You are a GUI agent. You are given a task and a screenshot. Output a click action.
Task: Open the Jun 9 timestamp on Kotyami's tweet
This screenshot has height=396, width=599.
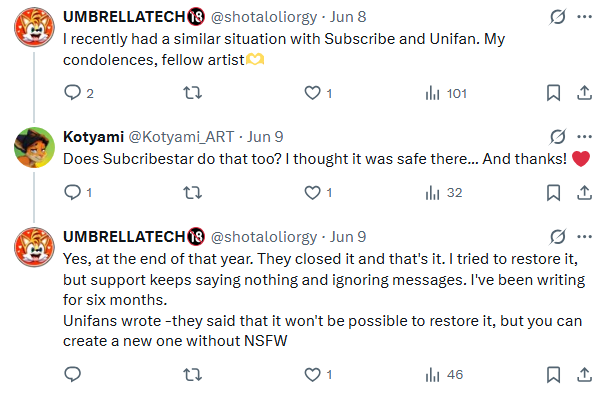(265, 137)
